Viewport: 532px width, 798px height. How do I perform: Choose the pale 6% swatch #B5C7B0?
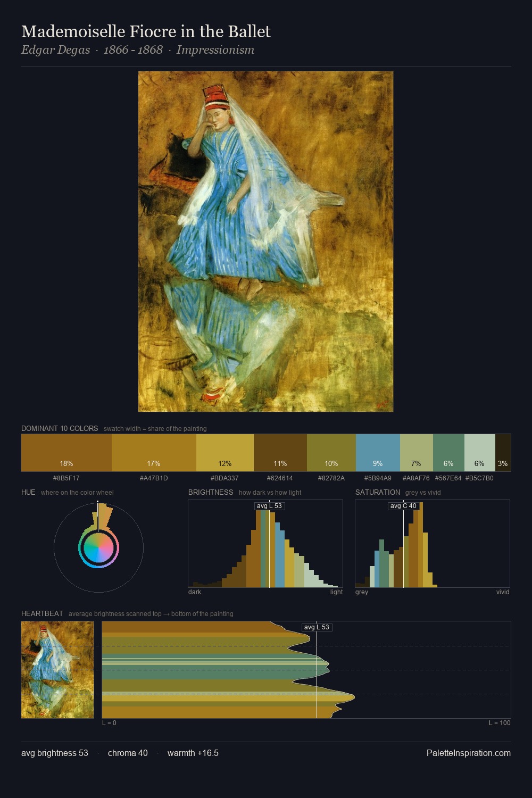[480, 453]
